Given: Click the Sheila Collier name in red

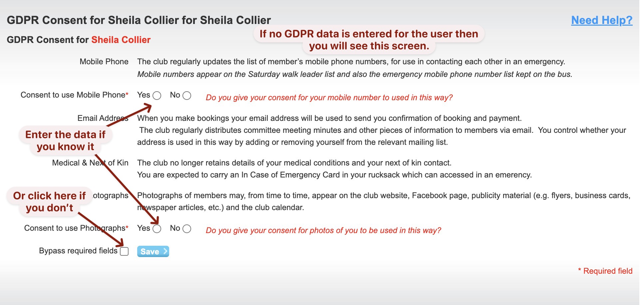Looking at the screenshot, I should click(x=121, y=40).
